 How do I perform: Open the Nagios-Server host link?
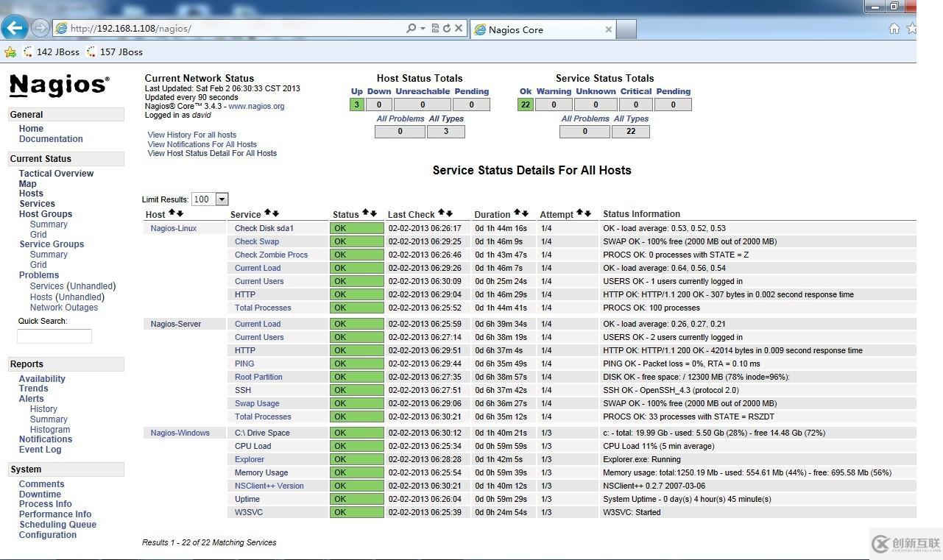[x=176, y=324]
